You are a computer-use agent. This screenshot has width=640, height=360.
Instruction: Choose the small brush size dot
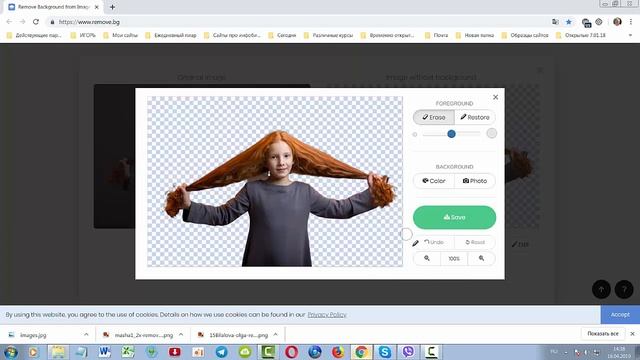coord(415,134)
